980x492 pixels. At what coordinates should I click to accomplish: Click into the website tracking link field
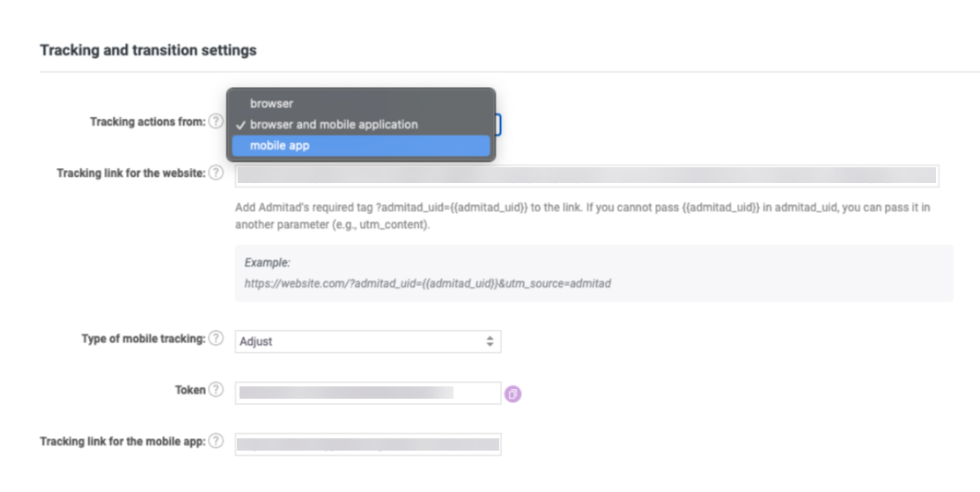(586, 176)
